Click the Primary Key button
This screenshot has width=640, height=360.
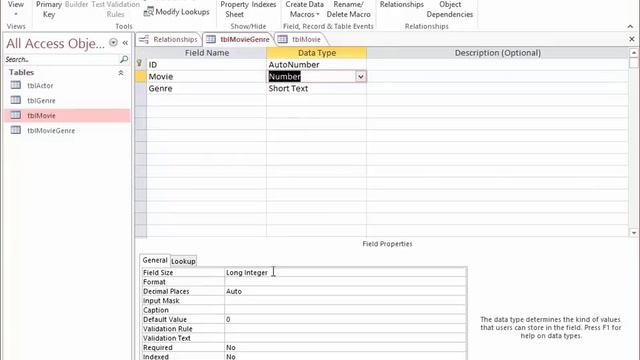pos(49,9)
